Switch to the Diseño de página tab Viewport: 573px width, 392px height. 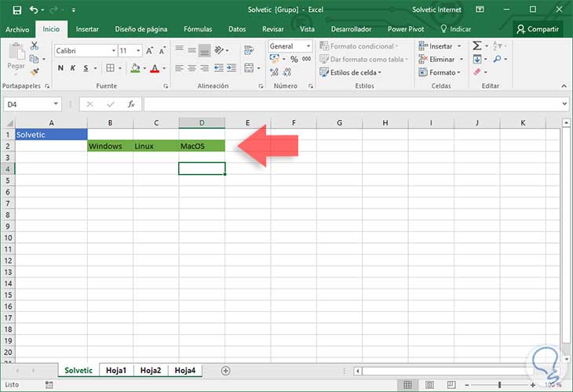click(141, 29)
